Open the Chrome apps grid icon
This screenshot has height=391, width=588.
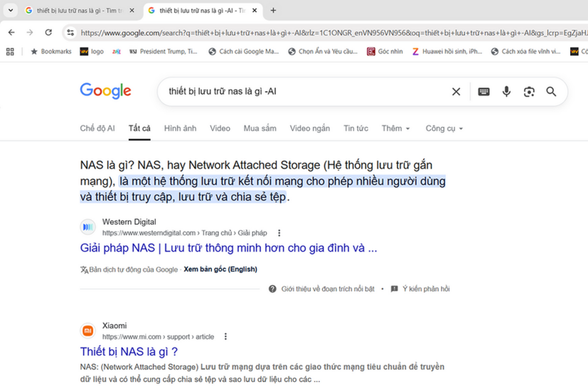pos(10,52)
